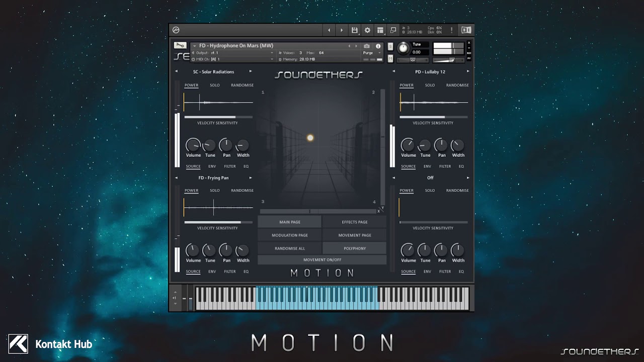Go to next instrument arrow beside camera
Image resolution: width=644 pixels, height=362 pixels.
(356, 46)
